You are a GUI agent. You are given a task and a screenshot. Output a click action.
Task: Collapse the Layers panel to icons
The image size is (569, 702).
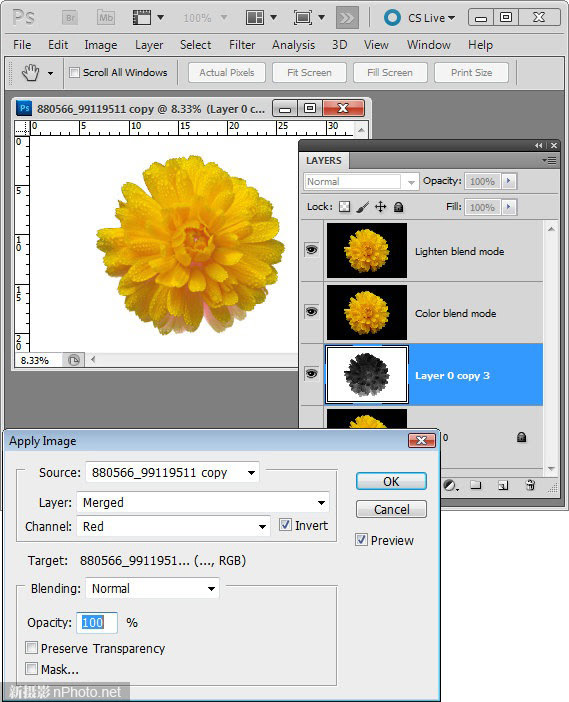point(539,146)
